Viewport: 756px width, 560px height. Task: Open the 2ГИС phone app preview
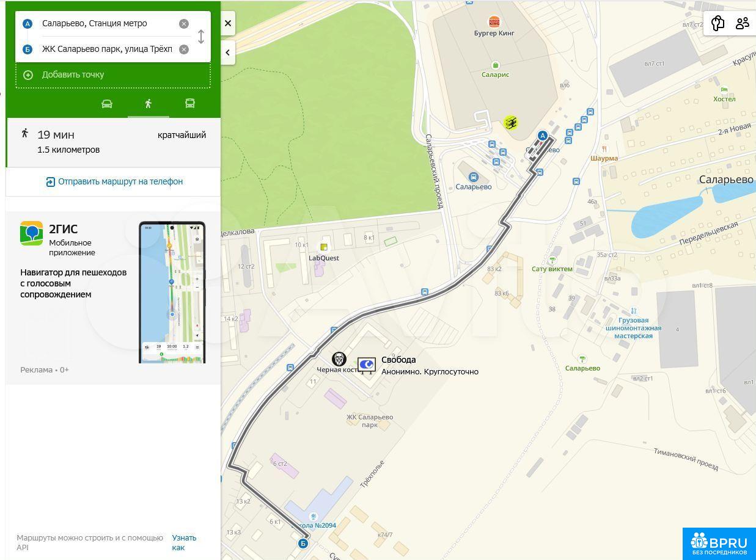(x=172, y=293)
